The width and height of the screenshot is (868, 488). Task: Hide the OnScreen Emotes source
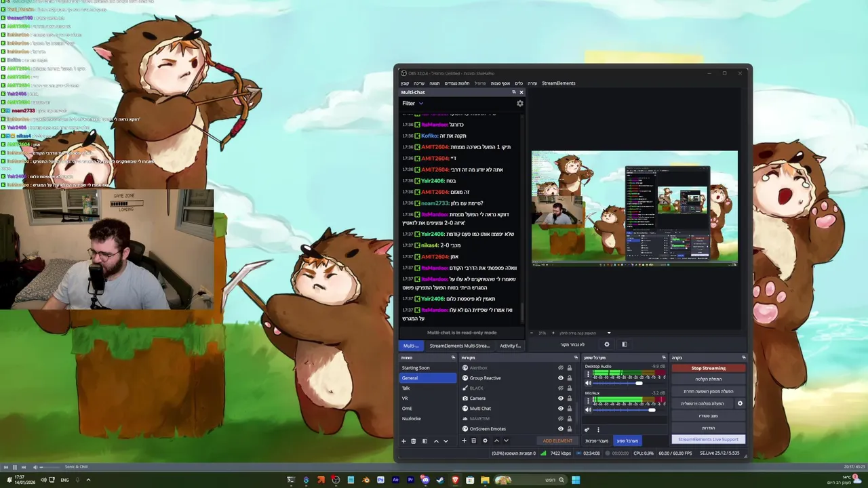pos(561,429)
